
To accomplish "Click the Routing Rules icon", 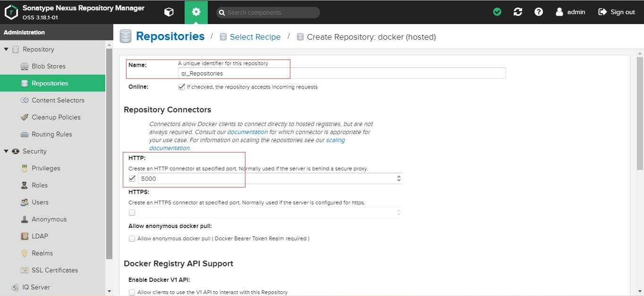I will point(25,135).
